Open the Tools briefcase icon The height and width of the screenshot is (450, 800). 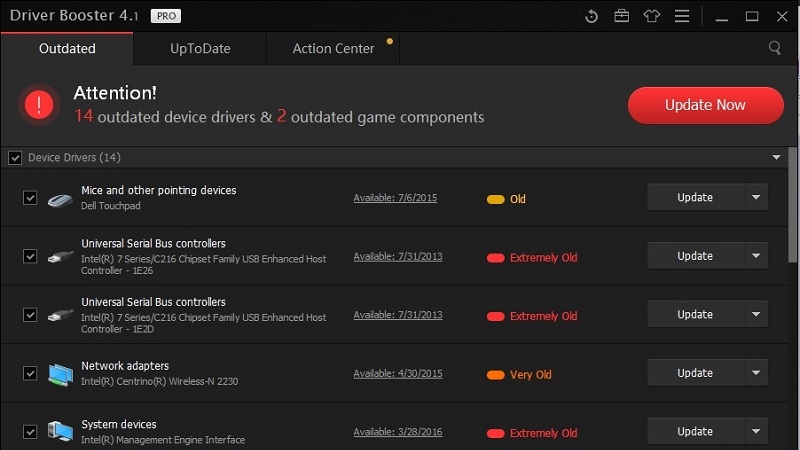(x=621, y=16)
